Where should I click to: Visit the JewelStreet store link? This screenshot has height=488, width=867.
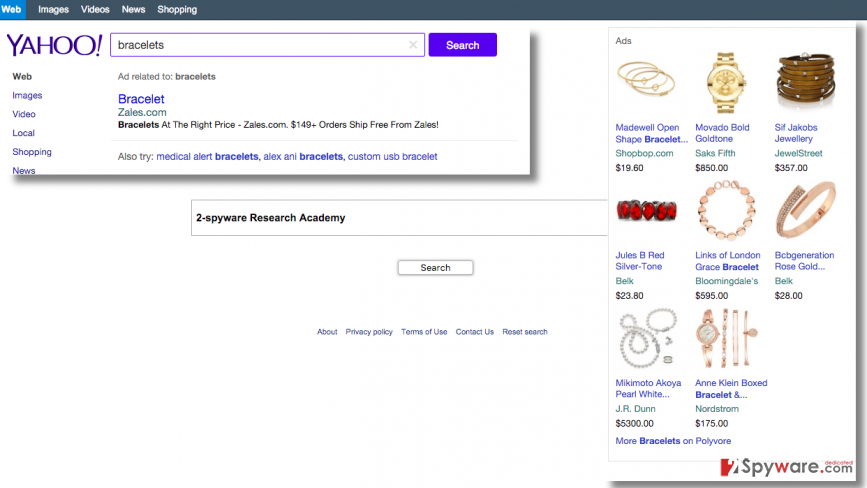798,153
